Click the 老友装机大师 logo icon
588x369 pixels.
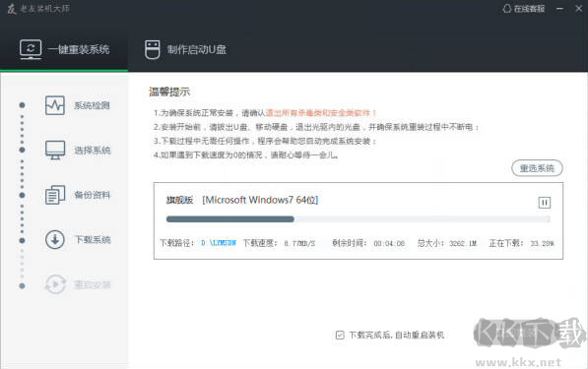coord(12,9)
